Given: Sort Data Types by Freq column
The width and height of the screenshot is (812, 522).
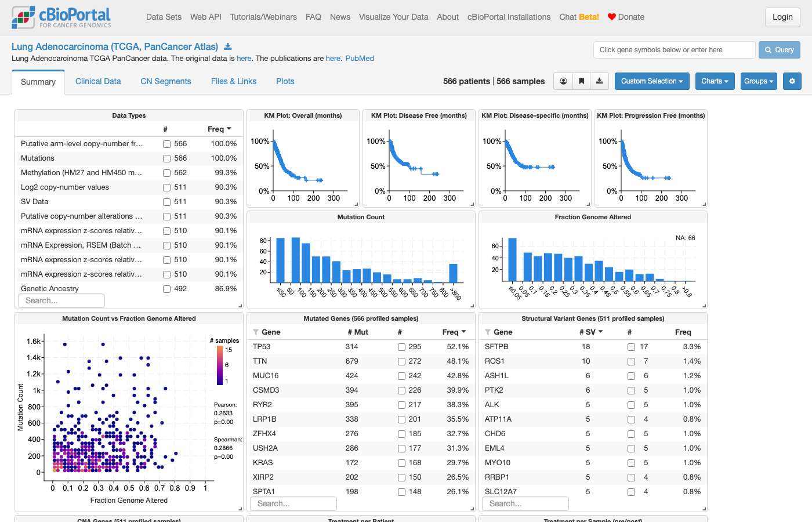Looking at the screenshot, I should (x=220, y=129).
